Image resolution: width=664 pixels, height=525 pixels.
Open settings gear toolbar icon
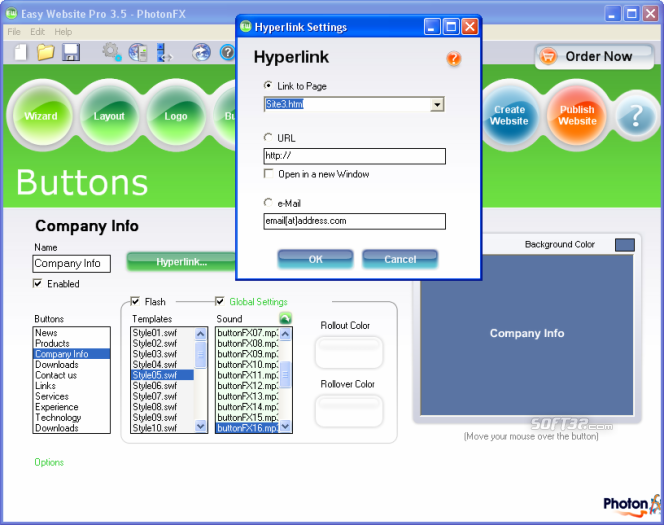coord(111,52)
